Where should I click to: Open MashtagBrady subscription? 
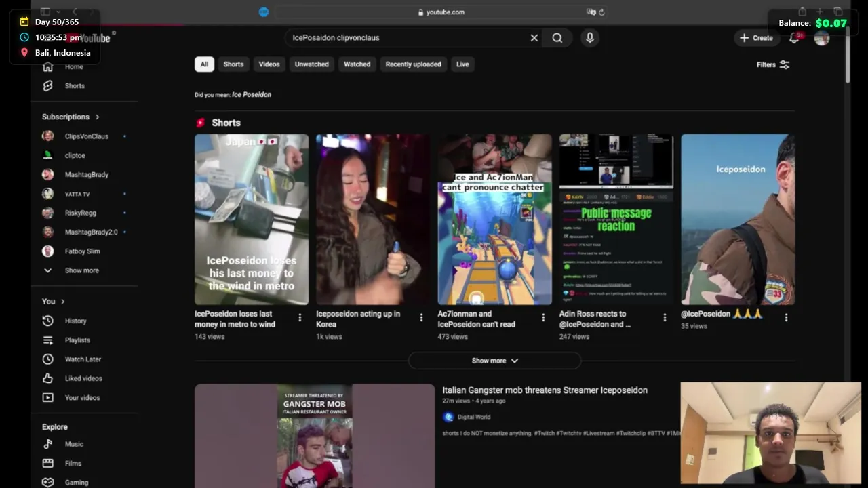tap(85, 174)
